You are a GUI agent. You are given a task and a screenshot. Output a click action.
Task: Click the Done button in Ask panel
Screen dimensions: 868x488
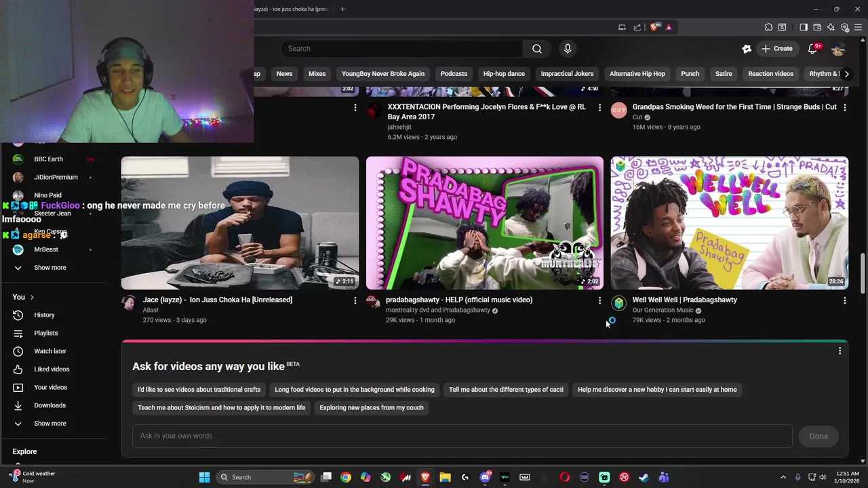click(x=818, y=436)
